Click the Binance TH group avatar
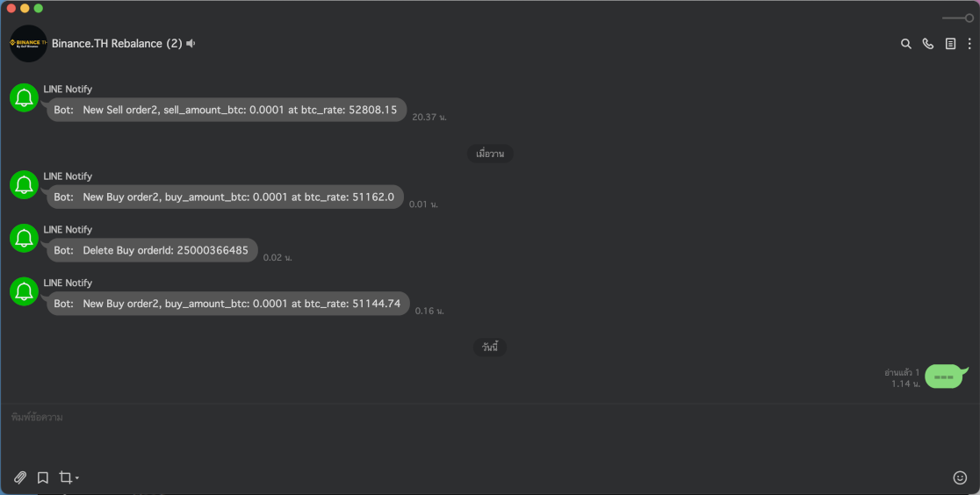Screen dimensions: 980x495 [28, 43]
